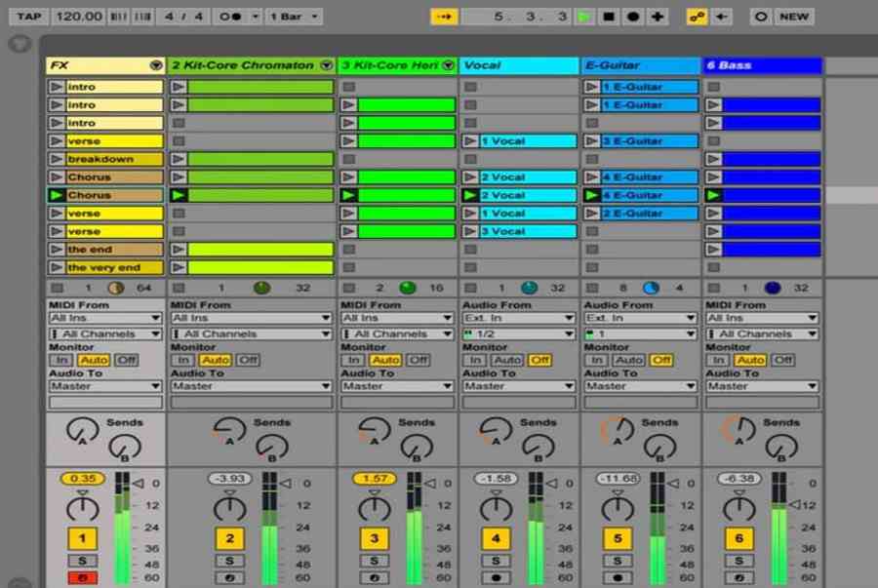Click the Send A knob on FX track
The image size is (878, 588).
(x=81, y=429)
